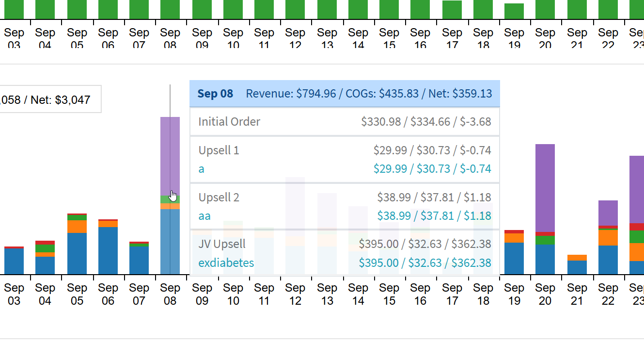Click the large purple segment of the Sep 20 bar
The image size is (644, 345).
(545, 188)
